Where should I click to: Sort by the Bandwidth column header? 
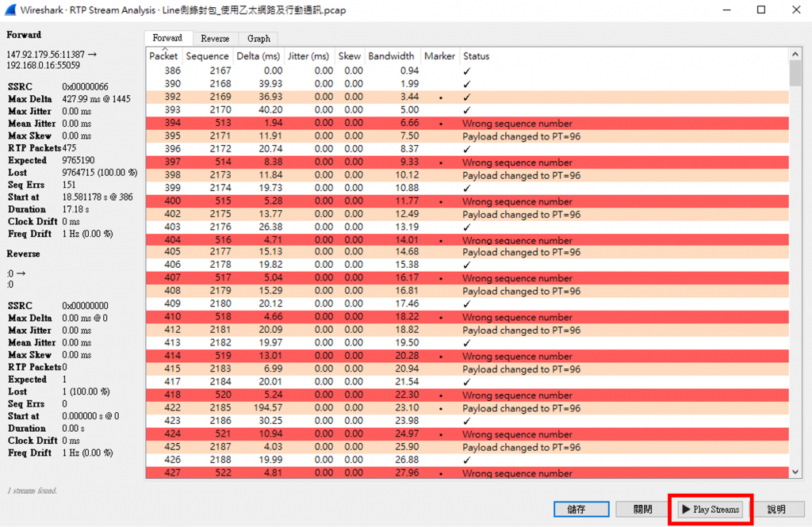391,56
